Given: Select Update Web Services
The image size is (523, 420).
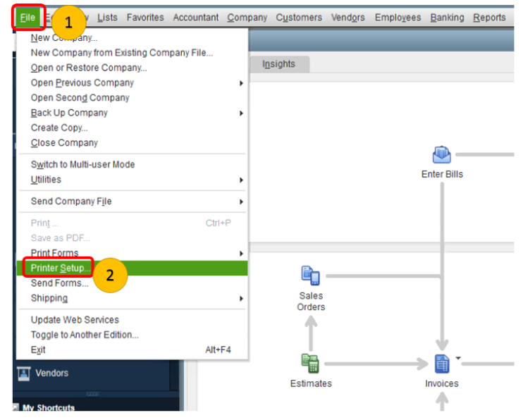Looking at the screenshot, I should (x=75, y=320).
